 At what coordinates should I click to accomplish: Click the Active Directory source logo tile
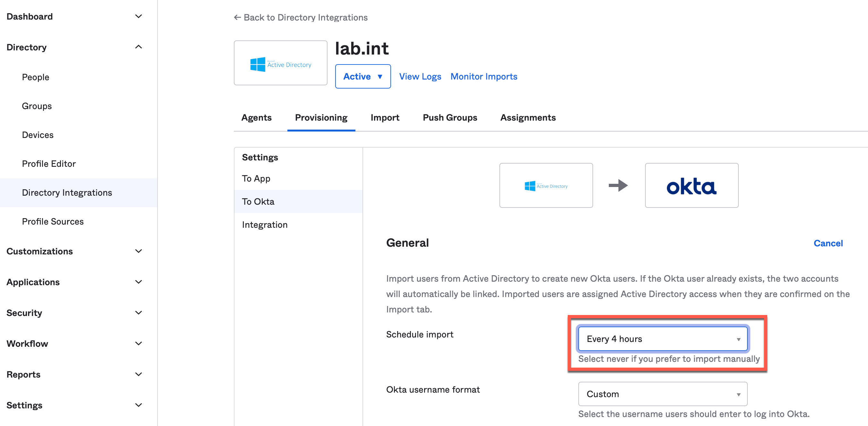(x=546, y=186)
